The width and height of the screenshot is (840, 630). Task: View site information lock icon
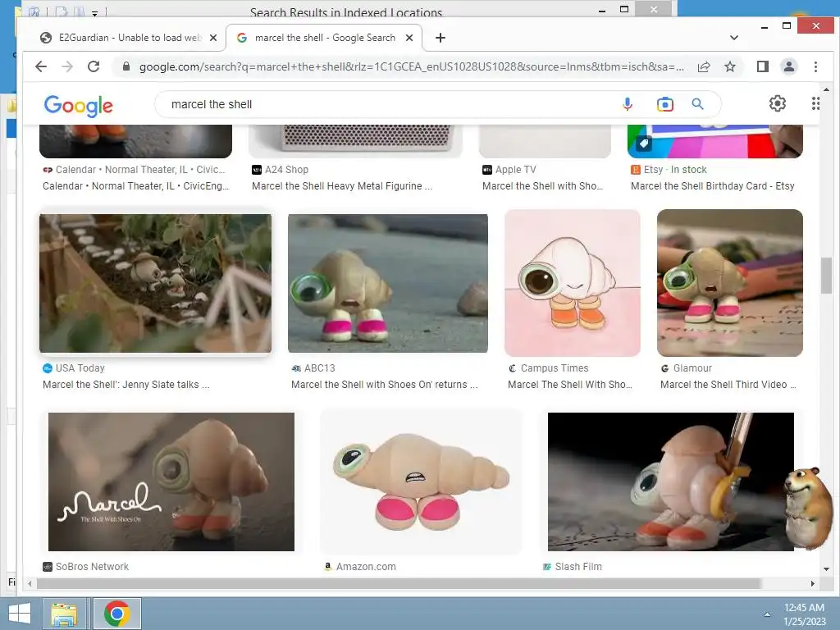126,66
